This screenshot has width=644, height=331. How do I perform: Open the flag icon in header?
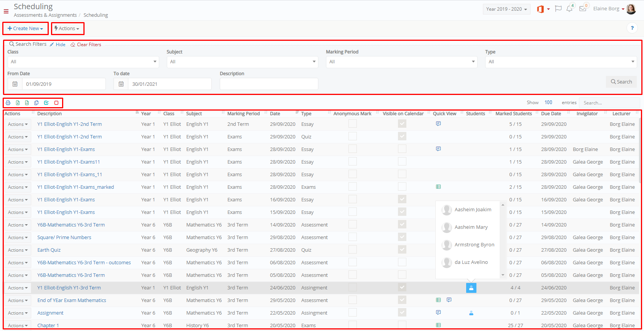(x=558, y=9)
